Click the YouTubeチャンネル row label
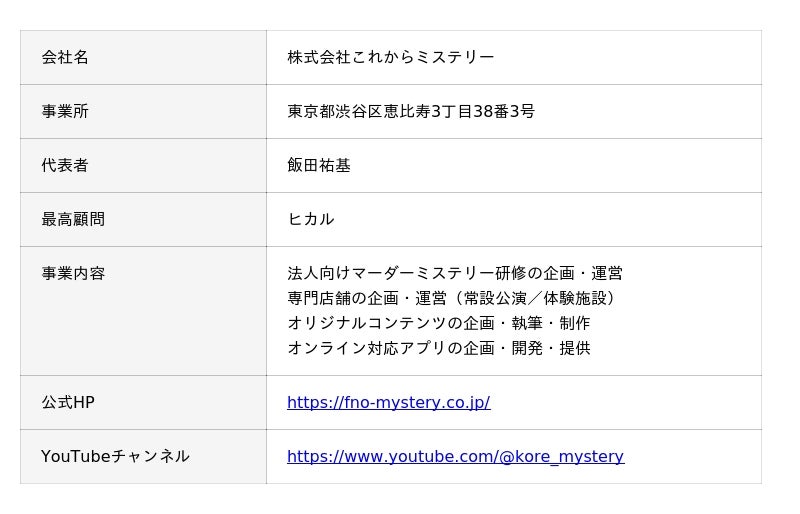Screen dimensions: 800x514 [x=115, y=457]
